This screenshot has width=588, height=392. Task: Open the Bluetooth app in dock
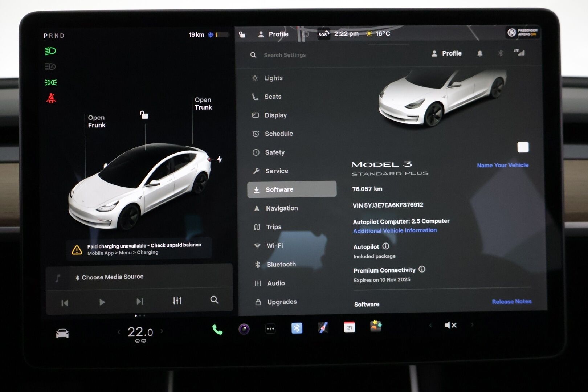[297, 328]
